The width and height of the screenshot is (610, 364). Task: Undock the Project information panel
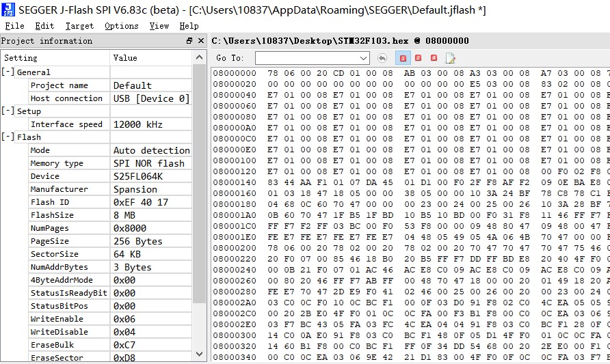coord(189,41)
